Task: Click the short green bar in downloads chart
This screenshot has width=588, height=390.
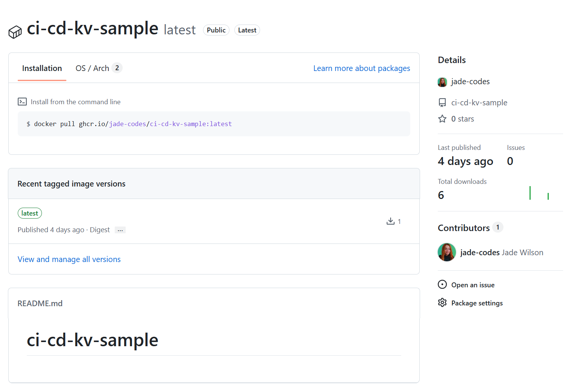Action: (548, 196)
